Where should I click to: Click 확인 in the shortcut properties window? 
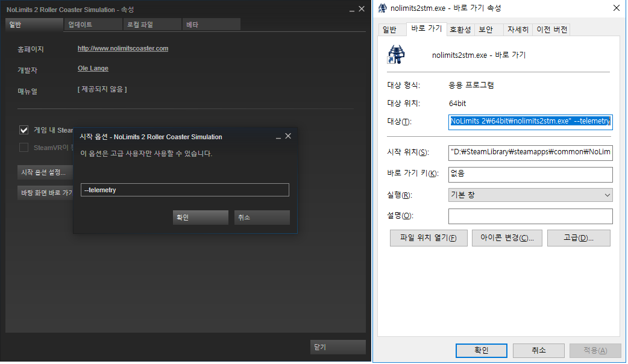point(482,350)
